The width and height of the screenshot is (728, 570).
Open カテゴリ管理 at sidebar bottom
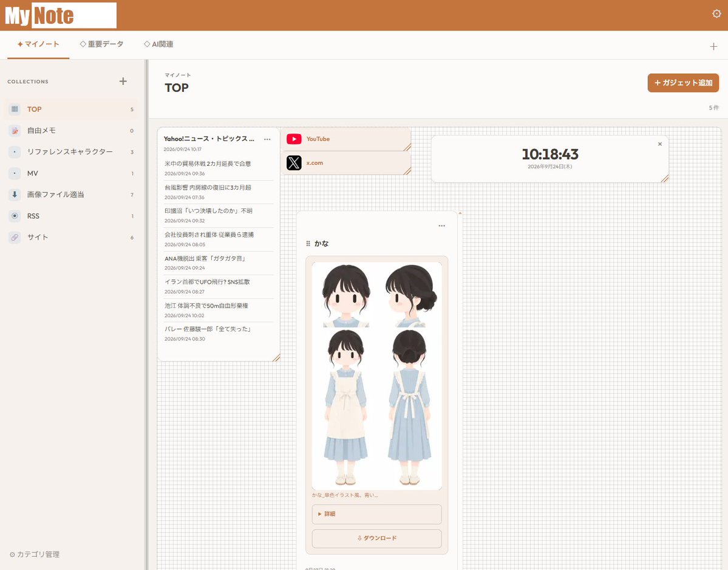point(35,554)
